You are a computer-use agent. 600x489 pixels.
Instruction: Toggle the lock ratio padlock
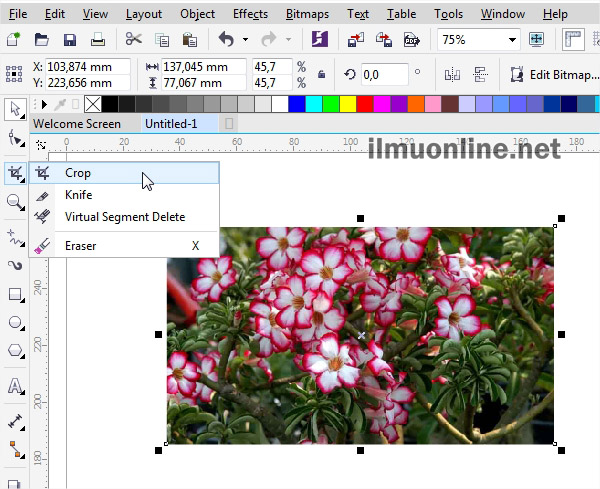pos(320,74)
